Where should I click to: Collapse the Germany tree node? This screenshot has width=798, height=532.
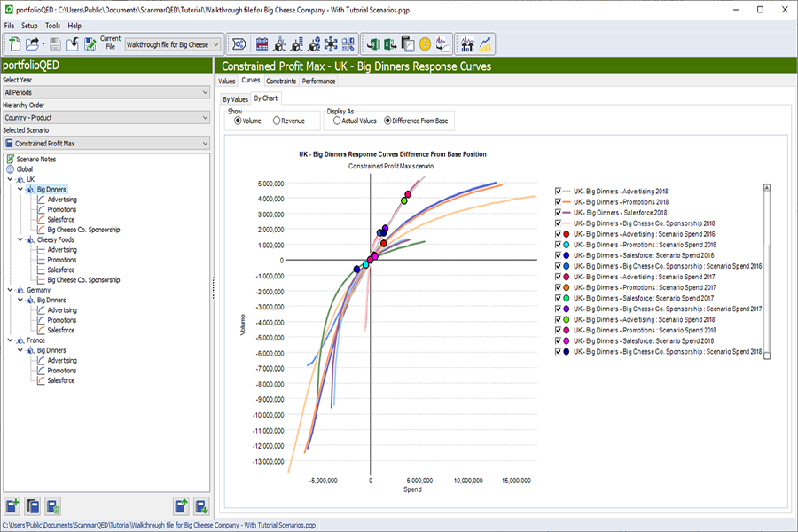coord(10,290)
